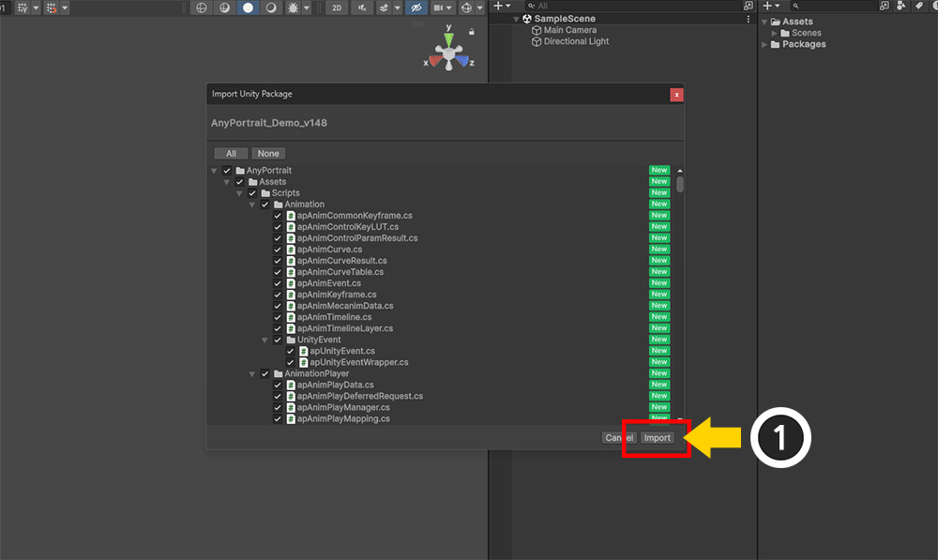Click the plus icon in Project panel

tap(767, 6)
